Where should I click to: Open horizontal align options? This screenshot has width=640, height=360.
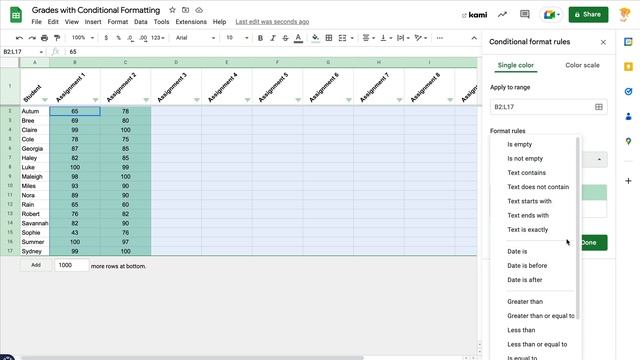point(369,38)
